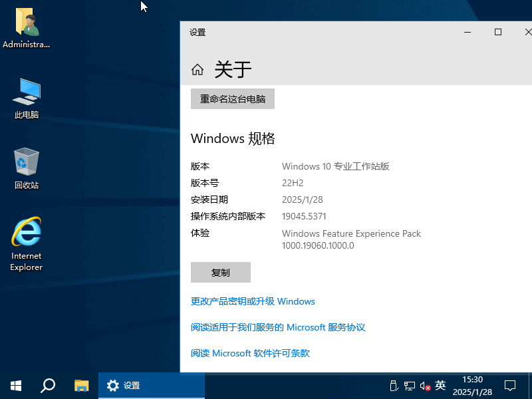Click the 设置 taskbar button

pyautogui.click(x=152, y=386)
